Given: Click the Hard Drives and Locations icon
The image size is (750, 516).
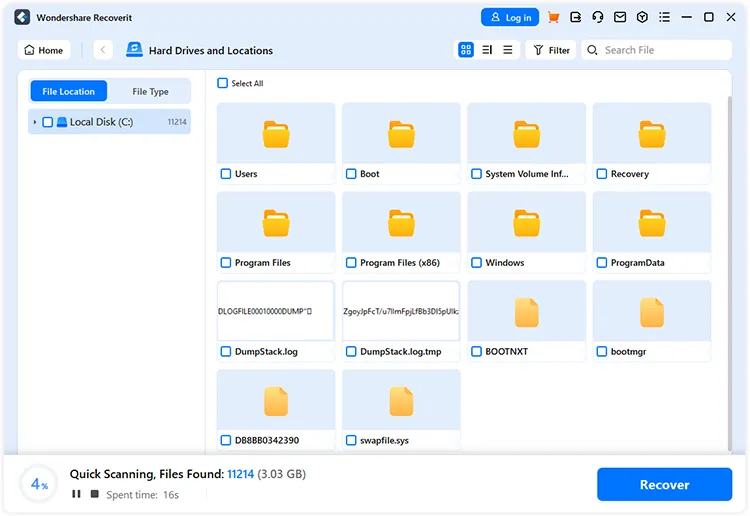Looking at the screenshot, I should point(134,50).
